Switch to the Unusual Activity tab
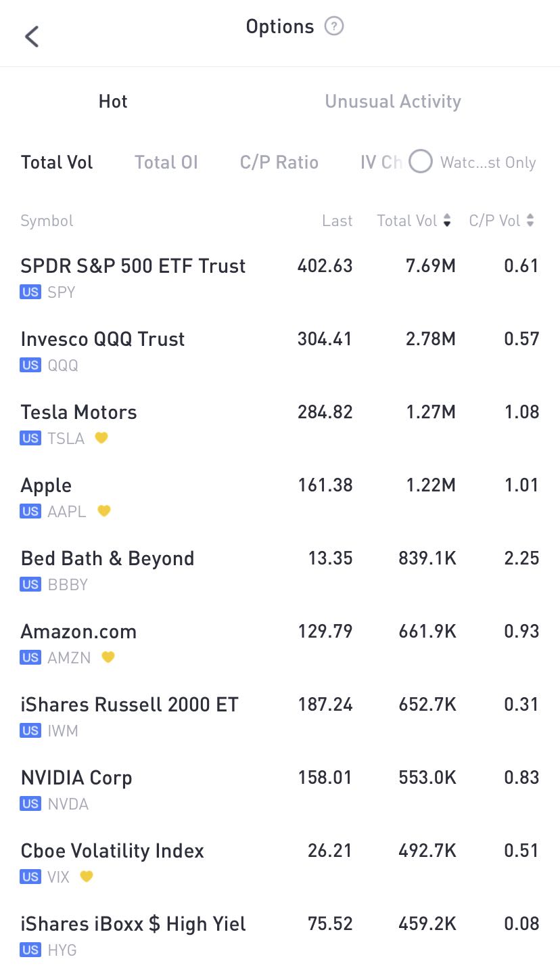Screen dimensions: 560x972 (393, 102)
